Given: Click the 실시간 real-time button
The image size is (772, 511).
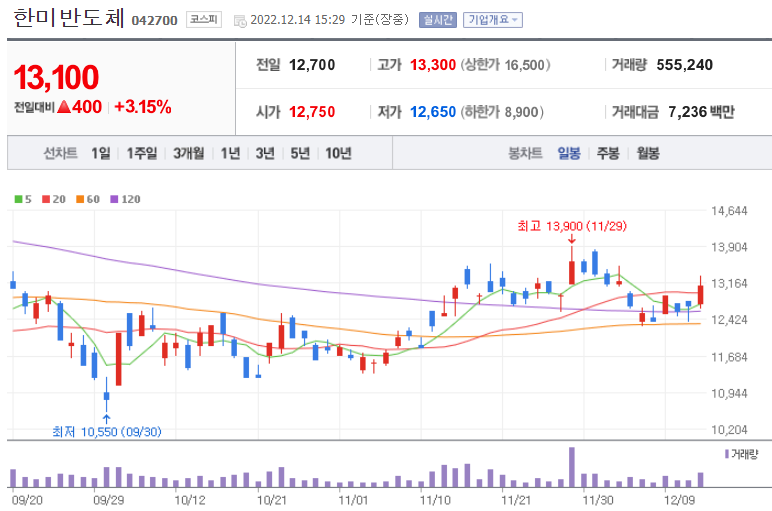Looking at the screenshot, I should coord(438,20).
